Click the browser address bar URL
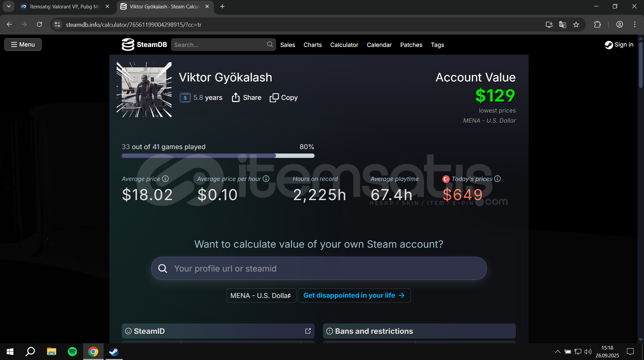The width and height of the screenshot is (644, 360). tap(133, 25)
